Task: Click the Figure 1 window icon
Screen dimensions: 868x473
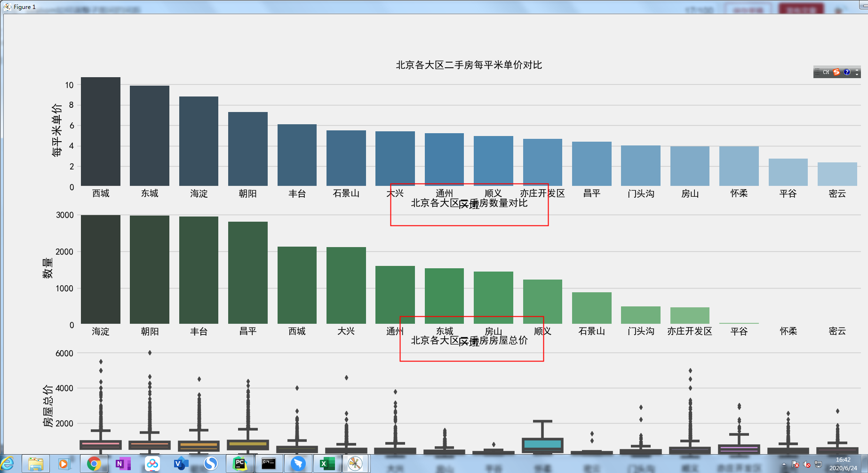Action: click(x=8, y=7)
